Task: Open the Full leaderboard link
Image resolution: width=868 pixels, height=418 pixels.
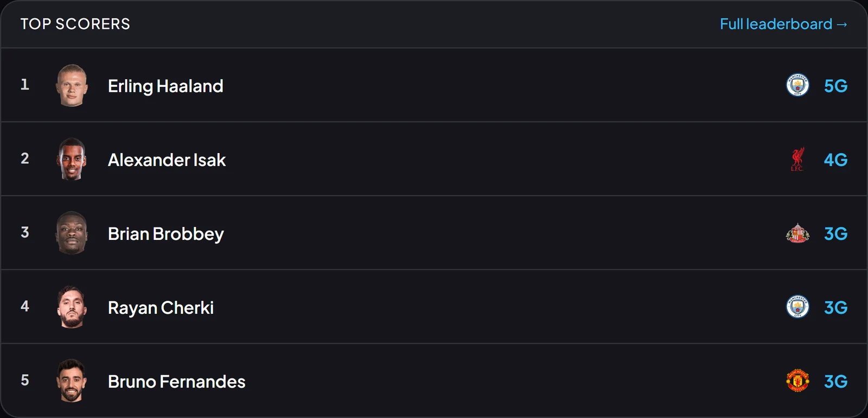Action: click(x=783, y=24)
